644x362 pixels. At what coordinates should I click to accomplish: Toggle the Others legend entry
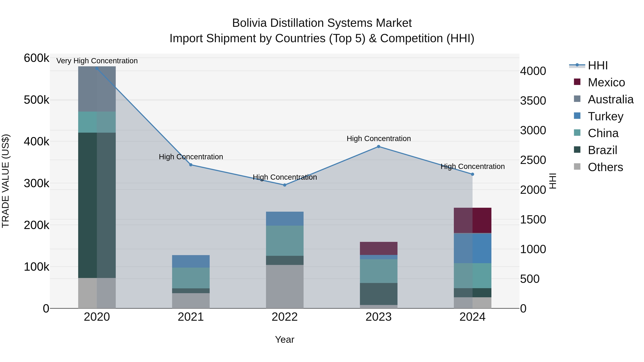click(x=598, y=167)
